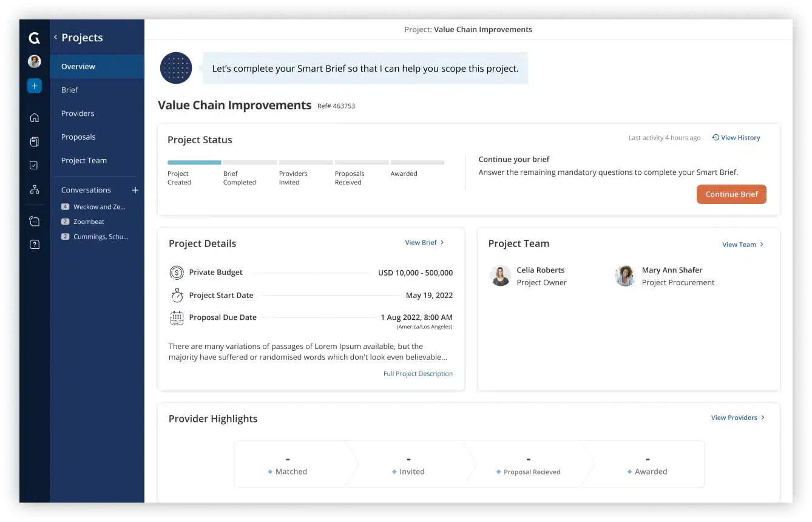812x522 pixels.
Task: Click the blue plus create button
Action: click(x=35, y=86)
